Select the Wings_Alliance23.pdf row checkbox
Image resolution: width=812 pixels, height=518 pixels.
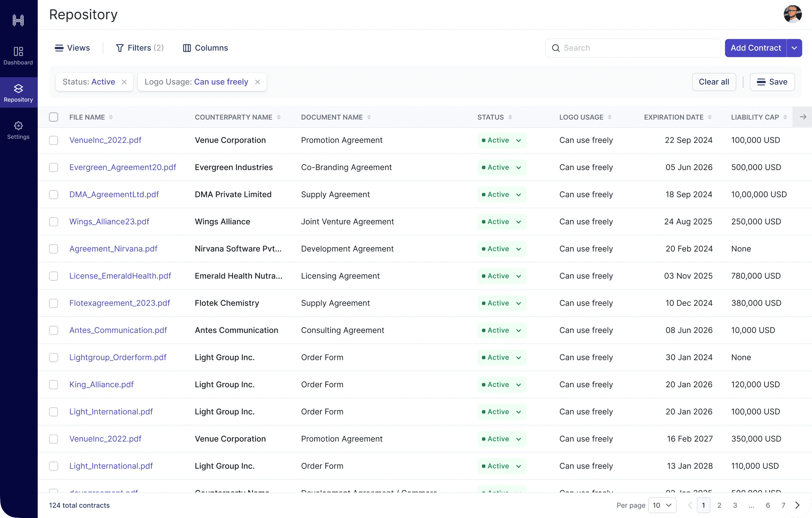[x=54, y=222]
